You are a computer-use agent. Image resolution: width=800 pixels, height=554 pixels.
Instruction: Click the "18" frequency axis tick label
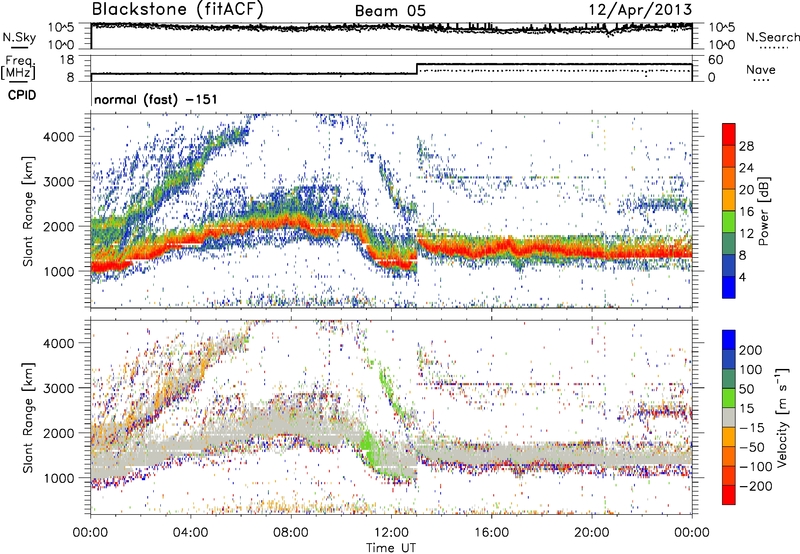(67, 60)
